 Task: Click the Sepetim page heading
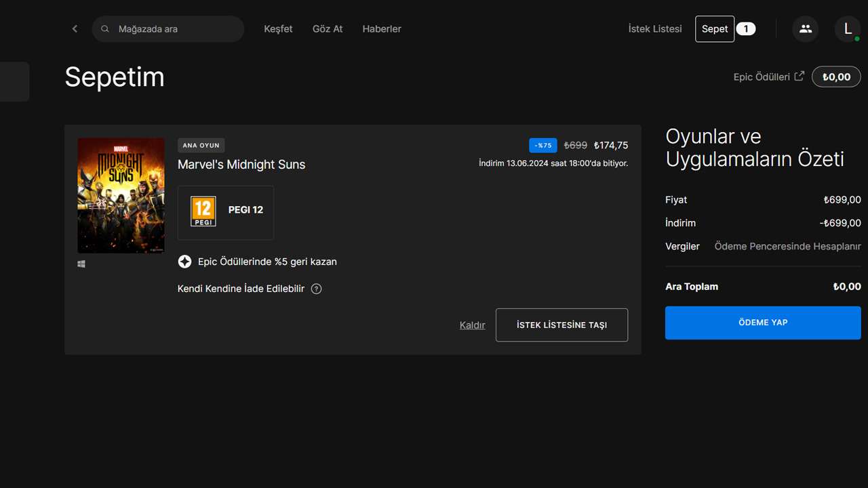[115, 77]
